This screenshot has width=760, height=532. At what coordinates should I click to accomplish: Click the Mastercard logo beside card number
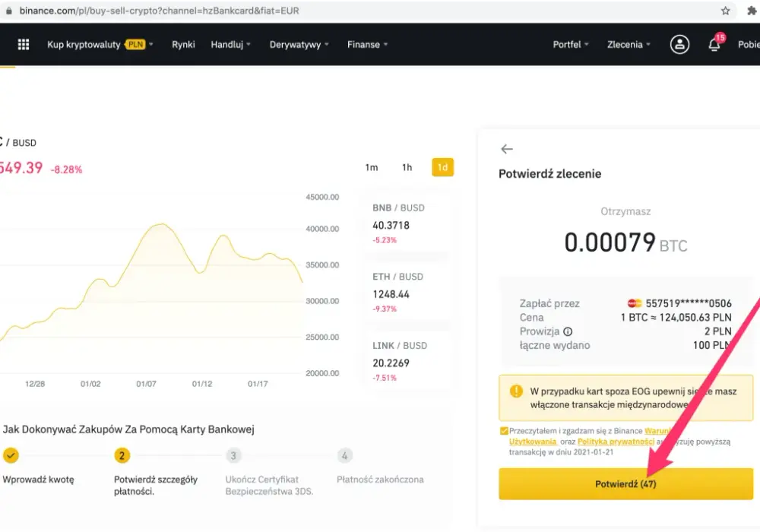[x=634, y=303]
